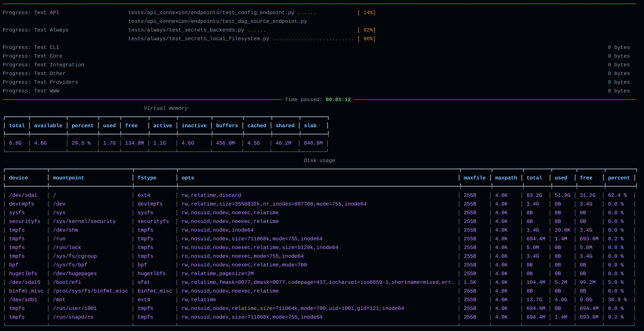Click the elapsed time 00:01:12
This screenshot has height=331, width=644.
click(x=338, y=100)
